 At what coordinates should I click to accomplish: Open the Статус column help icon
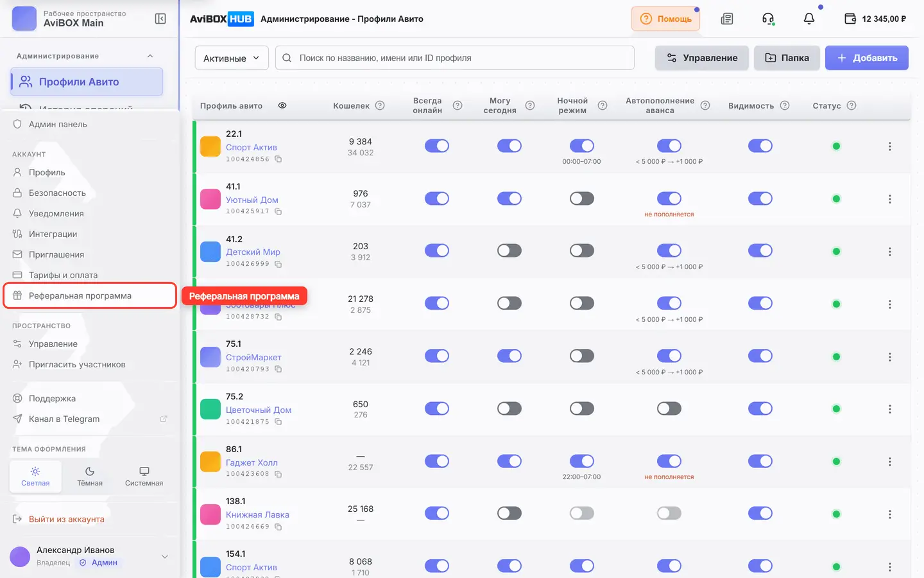pos(851,105)
